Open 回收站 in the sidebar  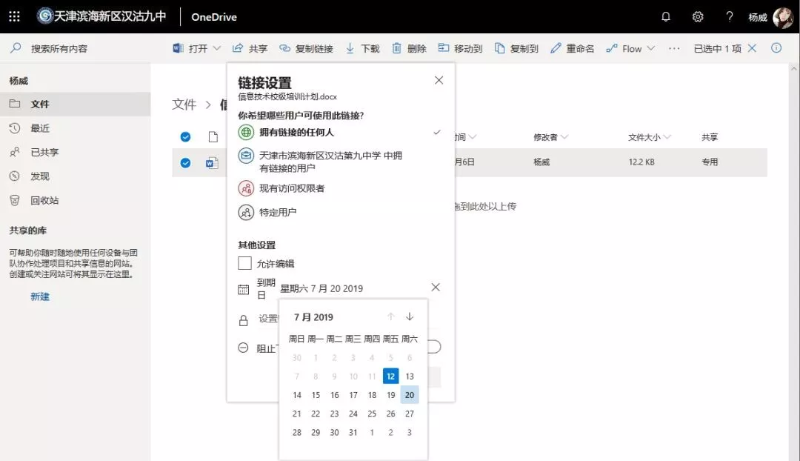(x=44, y=200)
